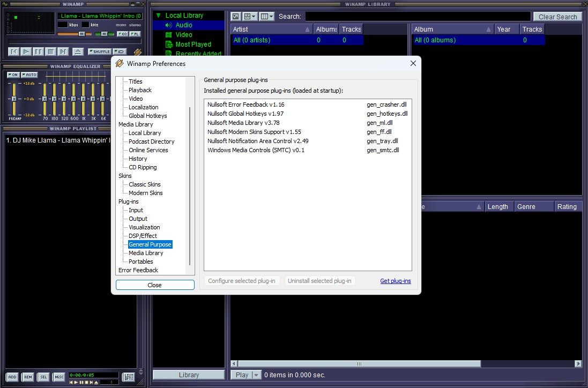Click the balance slider in Winamp player
Viewport: 588px width, 388px height.
tap(103, 34)
